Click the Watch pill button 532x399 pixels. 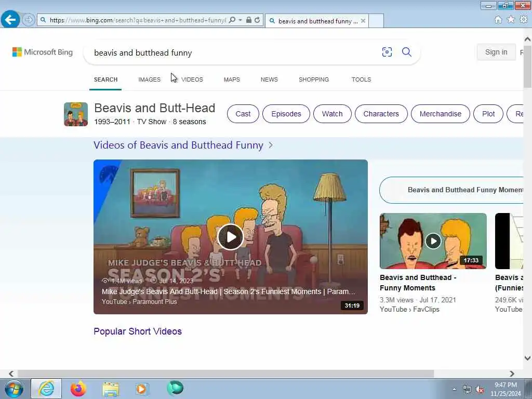pyautogui.click(x=332, y=114)
